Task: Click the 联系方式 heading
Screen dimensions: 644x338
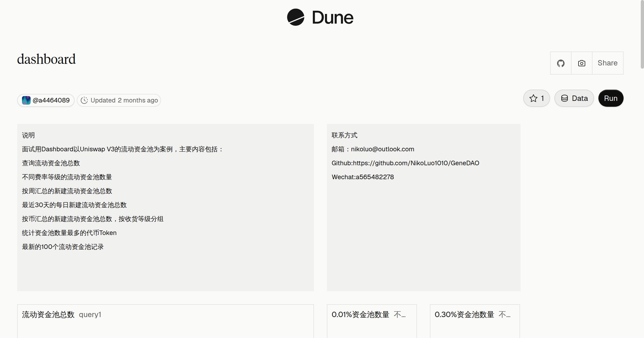Action: click(345, 135)
